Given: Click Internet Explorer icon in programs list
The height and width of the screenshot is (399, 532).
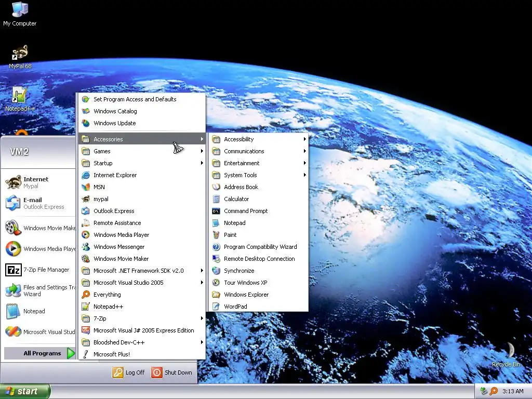Looking at the screenshot, I should pyautogui.click(x=86, y=175).
